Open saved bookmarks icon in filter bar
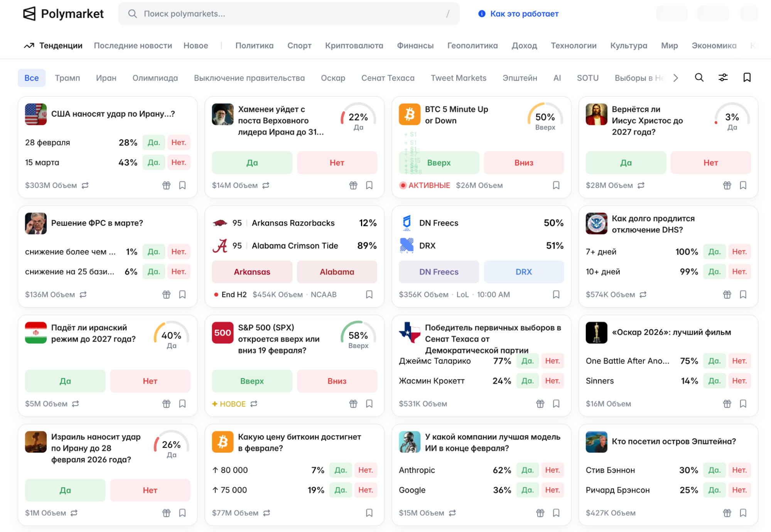The height and width of the screenshot is (532, 771). point(747,77)
